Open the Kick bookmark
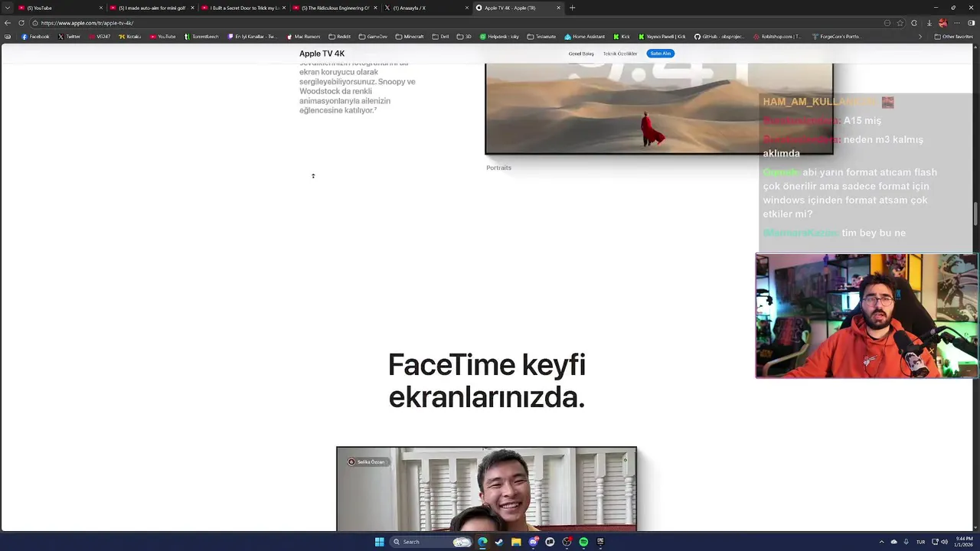The height and width of the screenshot is (551, 980). coord(622,37)
